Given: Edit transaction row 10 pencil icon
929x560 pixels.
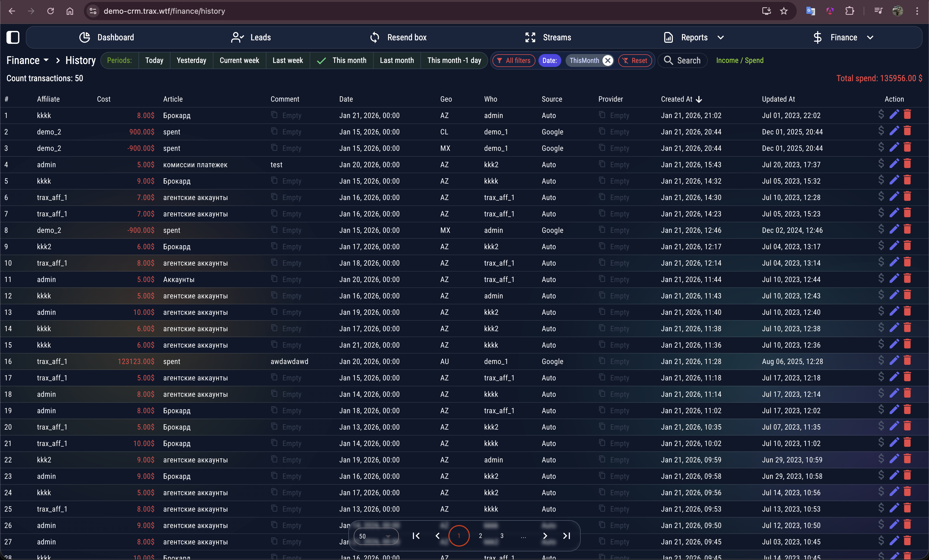Looking at the screenshot, I should click(x=894, y=262).
